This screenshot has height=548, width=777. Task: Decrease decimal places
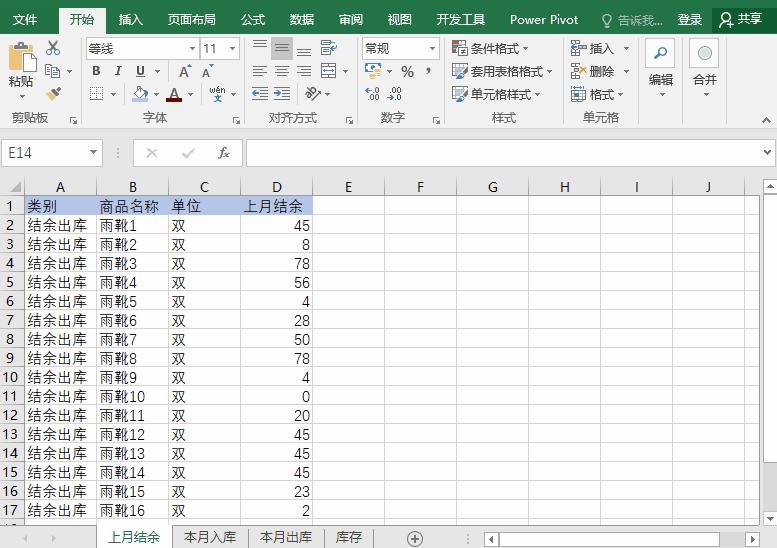(x=394, y=94)
